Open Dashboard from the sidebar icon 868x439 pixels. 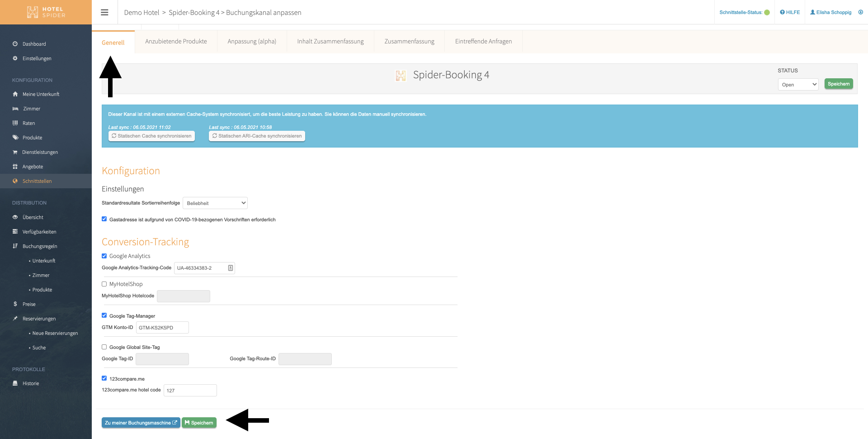click(15, 44)
